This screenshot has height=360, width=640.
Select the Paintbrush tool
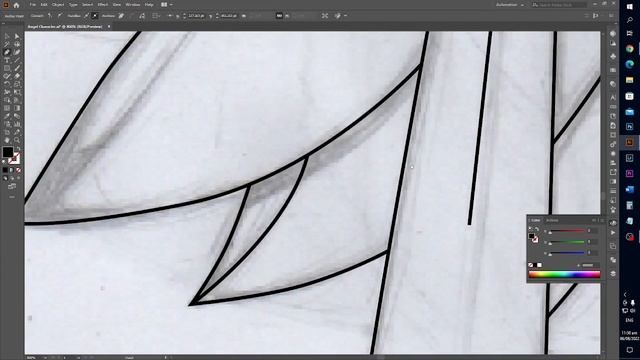click(17, 68)
